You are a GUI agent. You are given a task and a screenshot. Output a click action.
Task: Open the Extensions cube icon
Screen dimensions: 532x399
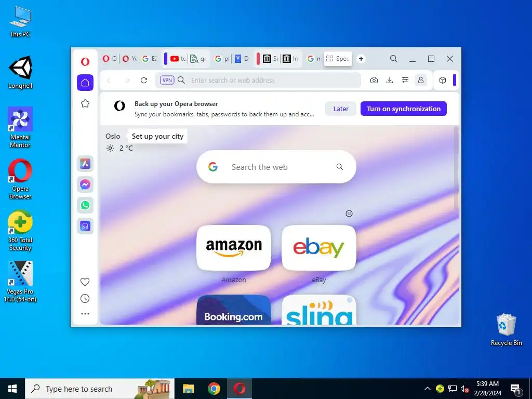(443, 81)
